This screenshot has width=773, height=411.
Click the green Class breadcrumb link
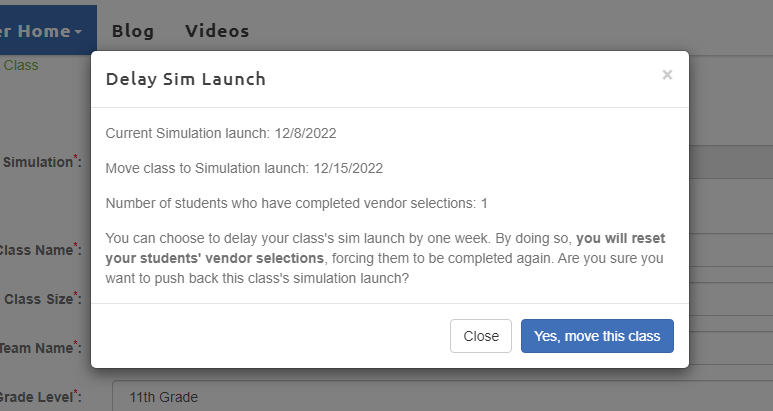tap(21, 65)
